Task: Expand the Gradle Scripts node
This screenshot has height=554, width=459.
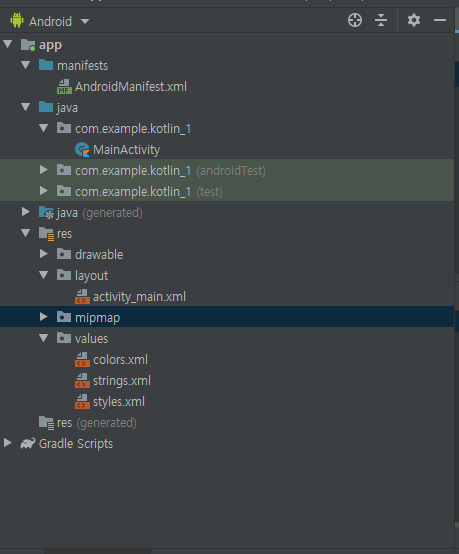Action: 8,443
